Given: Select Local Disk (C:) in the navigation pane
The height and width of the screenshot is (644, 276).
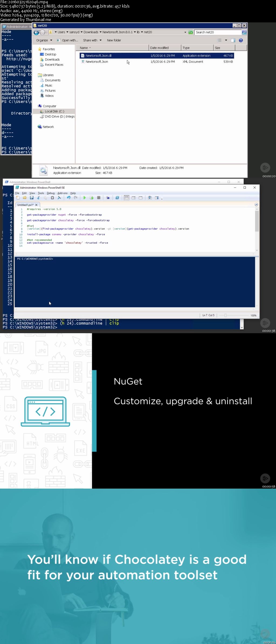Looking at the screenshot, I should [52, 111].
